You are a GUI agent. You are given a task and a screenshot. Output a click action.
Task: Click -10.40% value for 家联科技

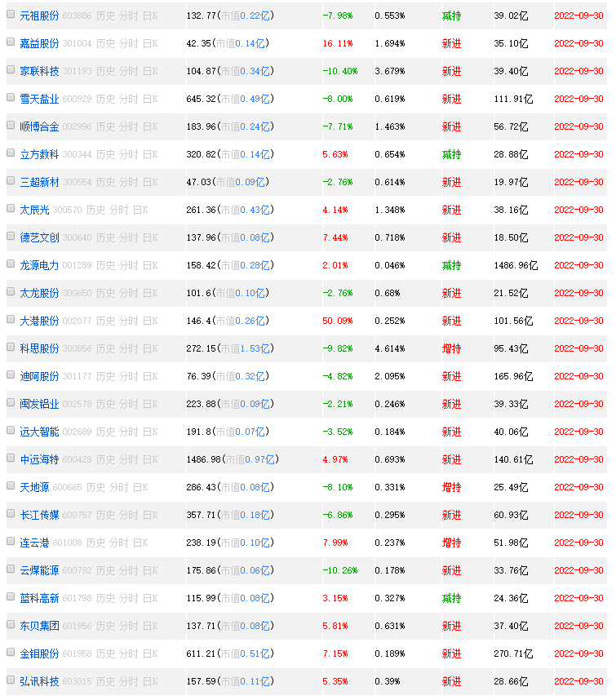tap(340, 71)
